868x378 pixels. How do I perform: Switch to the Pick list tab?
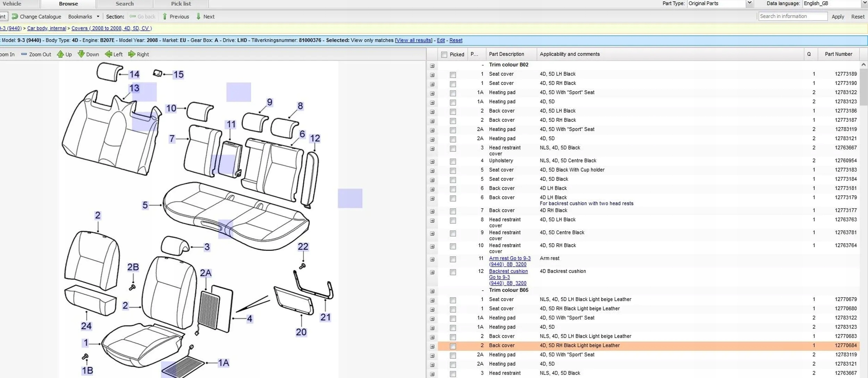pyautogui.click(x=181, y=4)
